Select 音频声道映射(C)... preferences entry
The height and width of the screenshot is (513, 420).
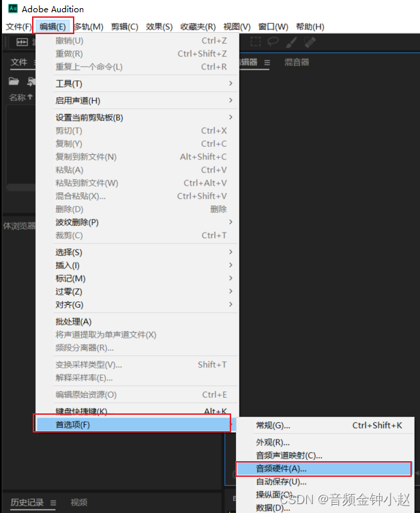pyautogui.click(x=325, y=456)
